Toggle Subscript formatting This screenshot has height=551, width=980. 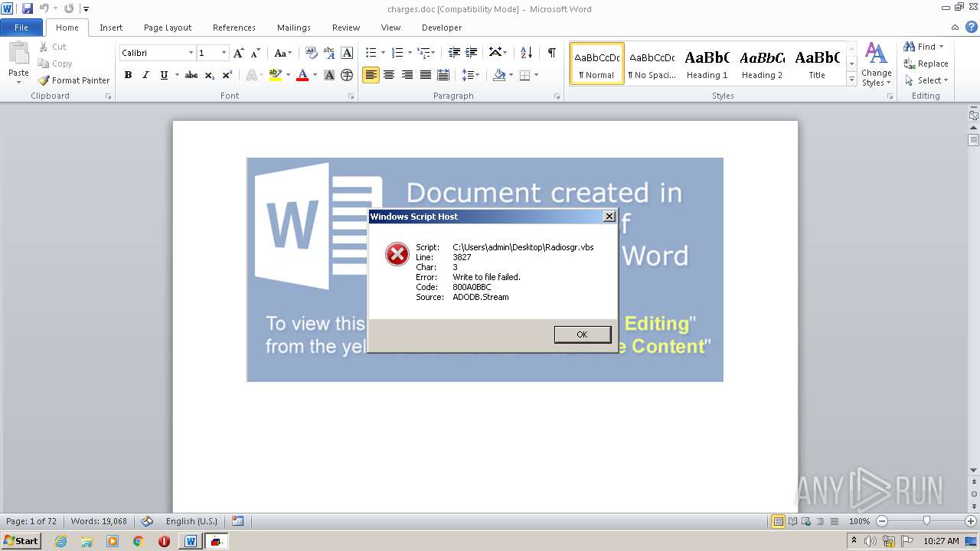pyautogui.click(x=210, y=75)
